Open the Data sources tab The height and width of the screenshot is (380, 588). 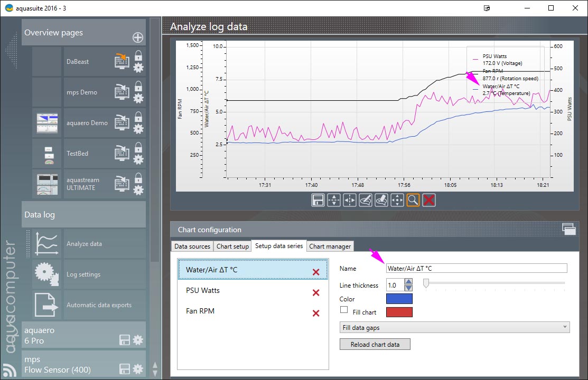tap(192, 246)
